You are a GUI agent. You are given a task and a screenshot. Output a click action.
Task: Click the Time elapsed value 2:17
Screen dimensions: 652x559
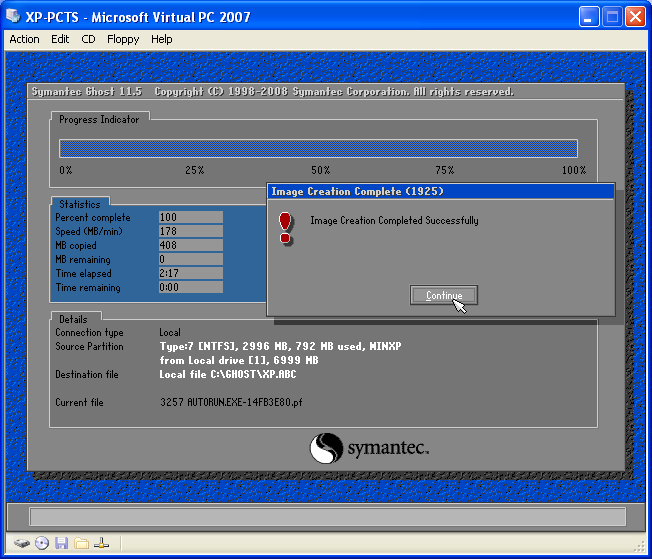coord(191,273)
